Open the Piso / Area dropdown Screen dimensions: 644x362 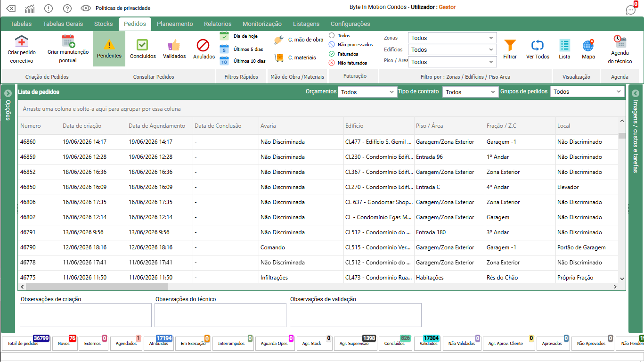coord(452,62)
